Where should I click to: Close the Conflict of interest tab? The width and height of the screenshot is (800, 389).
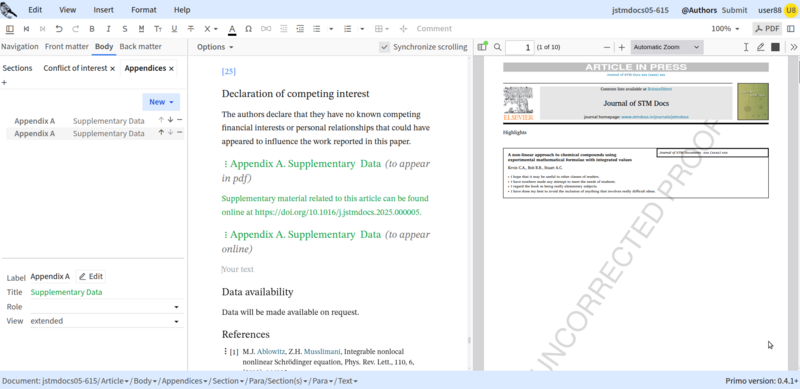[112, 68]
